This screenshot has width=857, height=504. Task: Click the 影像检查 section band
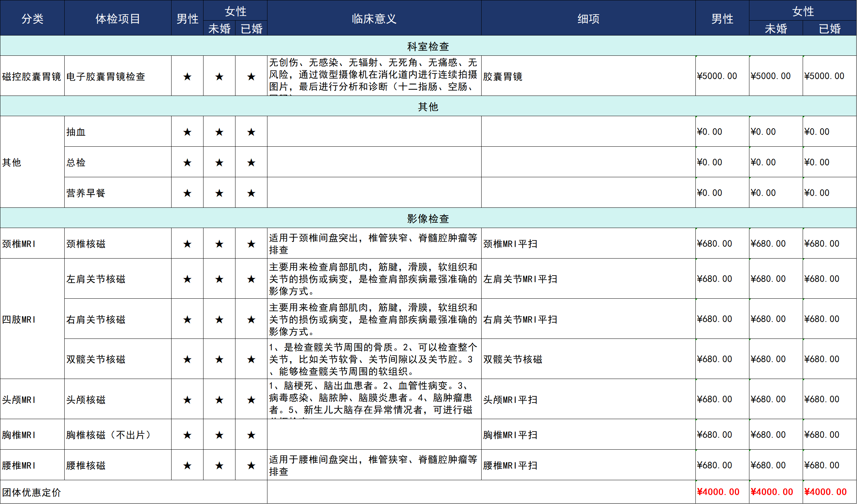point(428,218)
